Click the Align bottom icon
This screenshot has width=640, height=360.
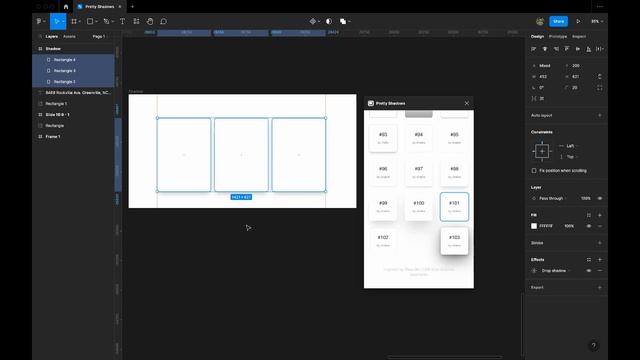(x=589, y=49)
